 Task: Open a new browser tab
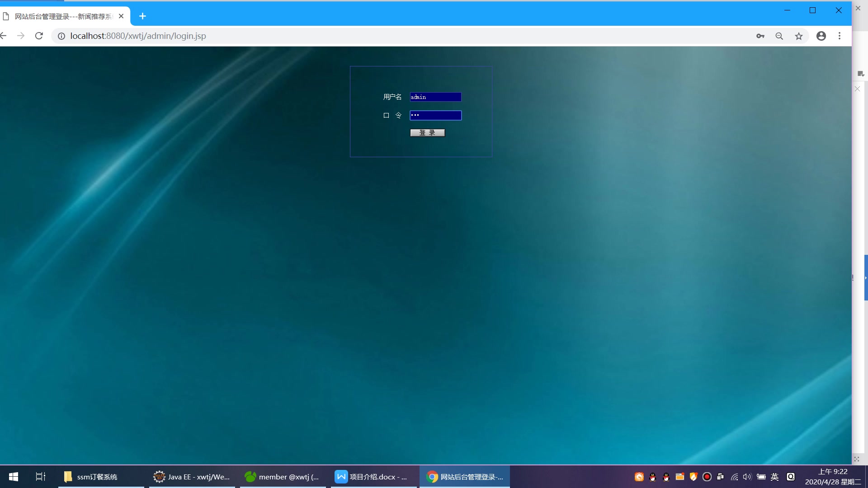[x=142, y=16]
